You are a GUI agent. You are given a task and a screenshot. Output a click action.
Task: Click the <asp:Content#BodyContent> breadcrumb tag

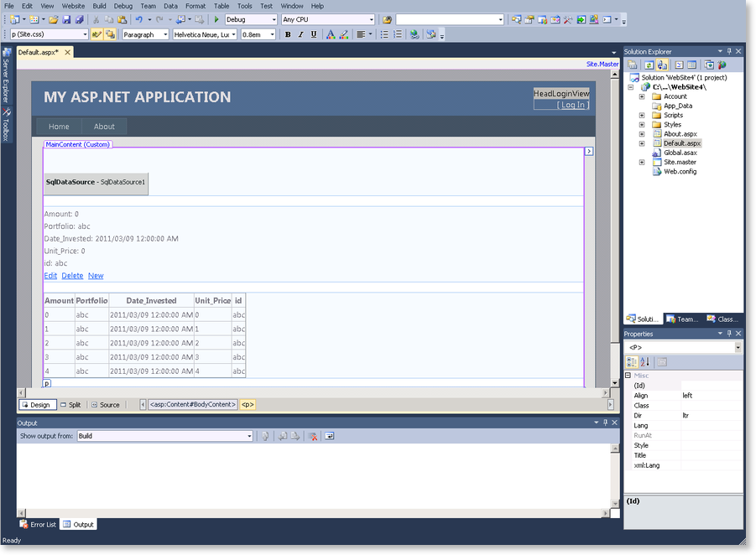pyautogui.click(x=192, y=405)
